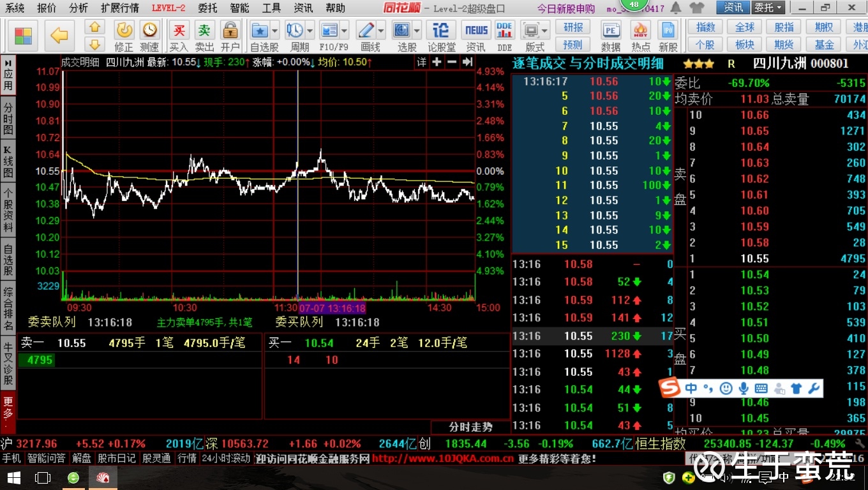This screenshot has width=868, height=490.
Task: Open the 修正 toolbar tool
Action: 124,36
